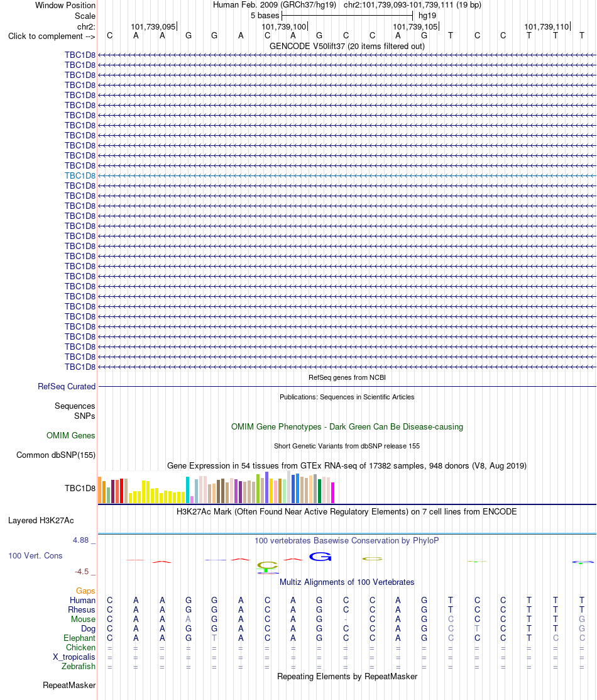The width and height of the screenshot is (597, 700).
Task: Click the magenta last bar of the GTEx chart
Action: tap(332, 493)
